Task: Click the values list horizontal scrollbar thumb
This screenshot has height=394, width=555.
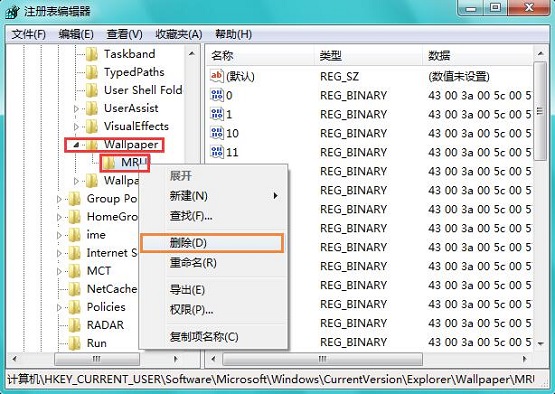Action: point(322,359)
